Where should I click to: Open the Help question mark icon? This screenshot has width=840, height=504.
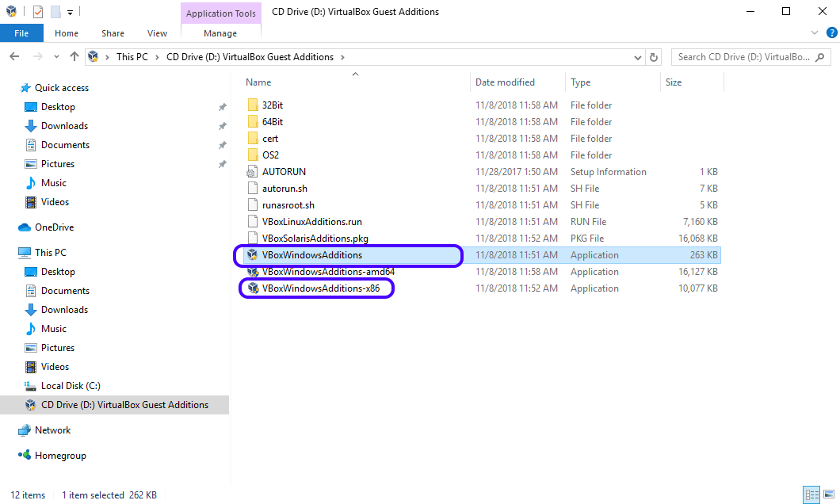[x=831, y=32]
